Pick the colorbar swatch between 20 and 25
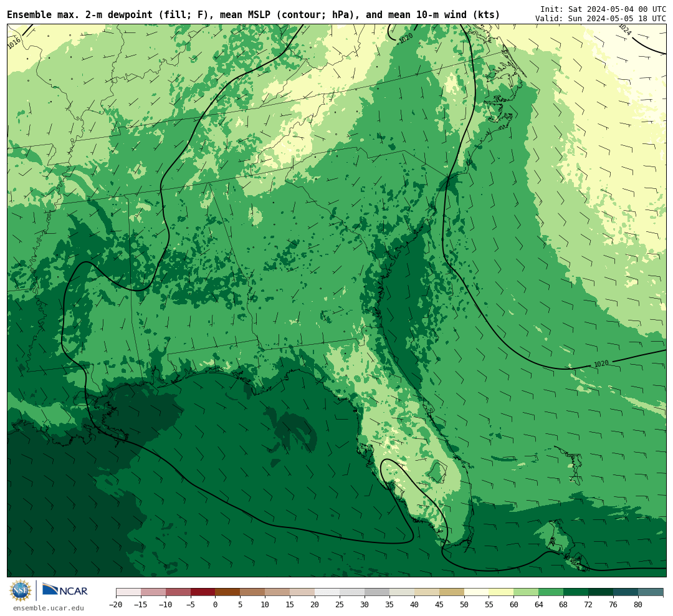The image size is (673, 616). click(328, 592)
